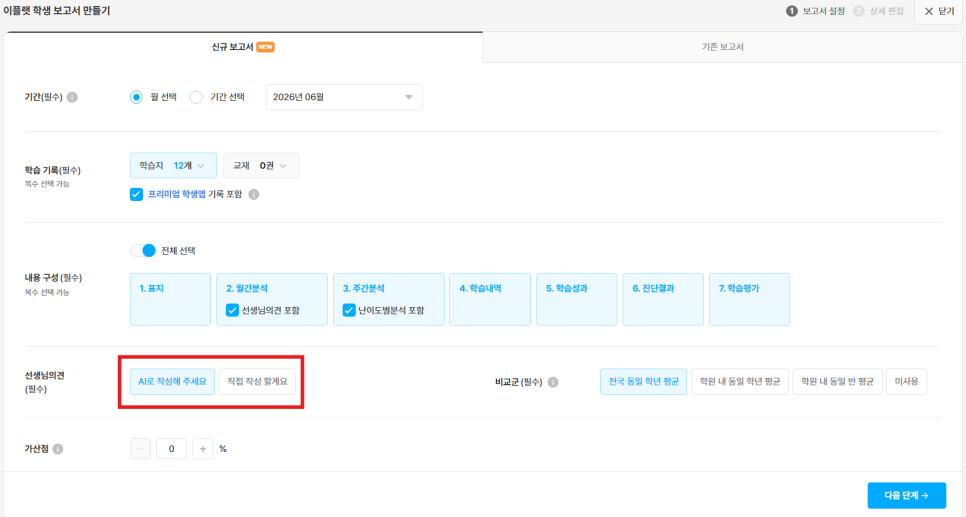The image size is (966, 517).
Task: Uncheck 프리미엄 학생앱 기록 포함 checkbox
Action: click(x=136, y=194)
